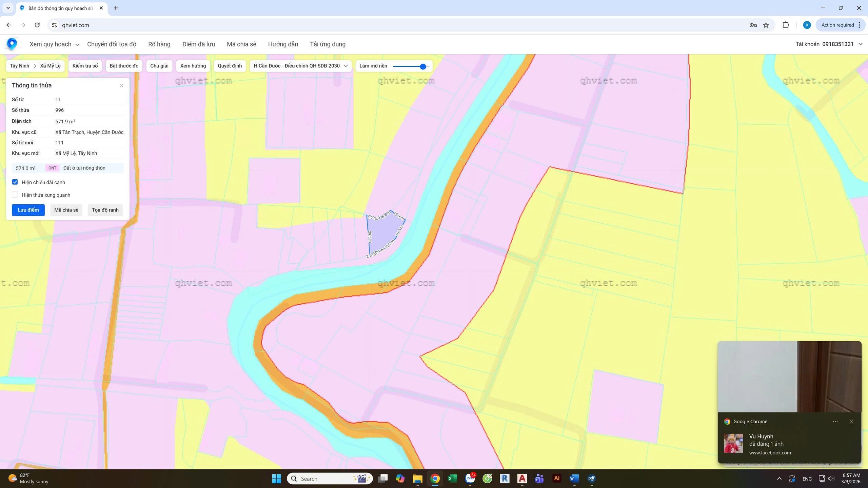Bookmark this page with star icon

[x=766, y=25]
